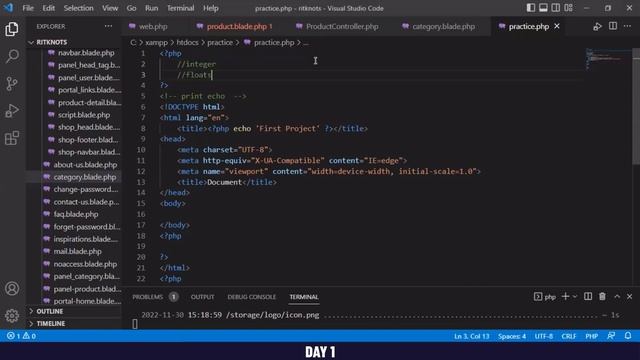Open the Run menu
Image resolution: width=640 pixels, height=360 pixels.
[151, 8]
